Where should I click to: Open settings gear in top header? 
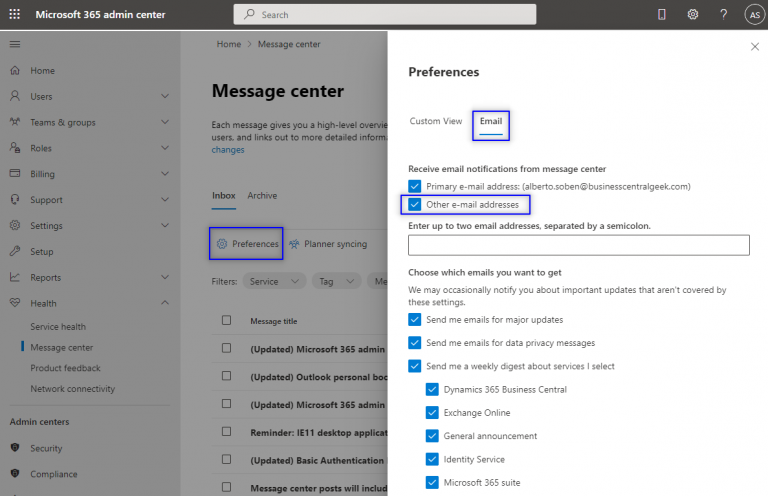point(693,15)
